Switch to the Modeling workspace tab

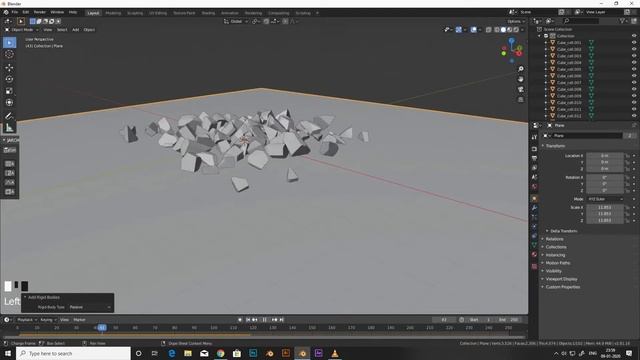point(113,13)
